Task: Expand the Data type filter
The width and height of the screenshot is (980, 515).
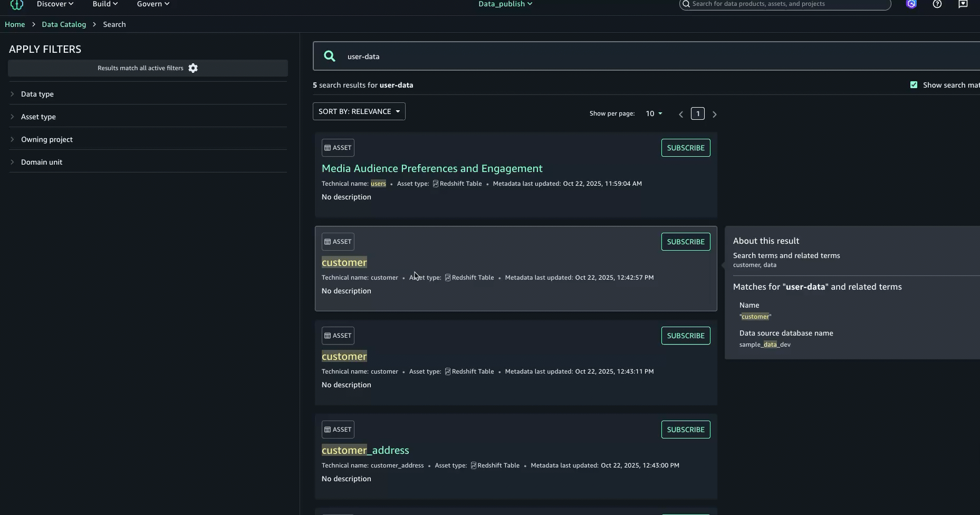Action: [x=37, y=94]
